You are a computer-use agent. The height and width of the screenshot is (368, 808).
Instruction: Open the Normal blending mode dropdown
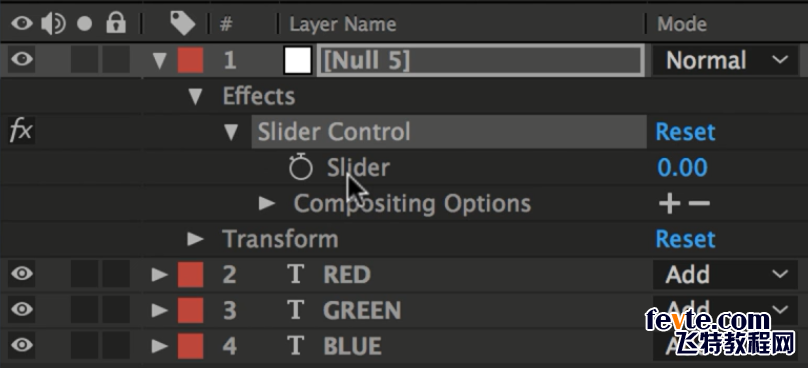pos(726,60)
